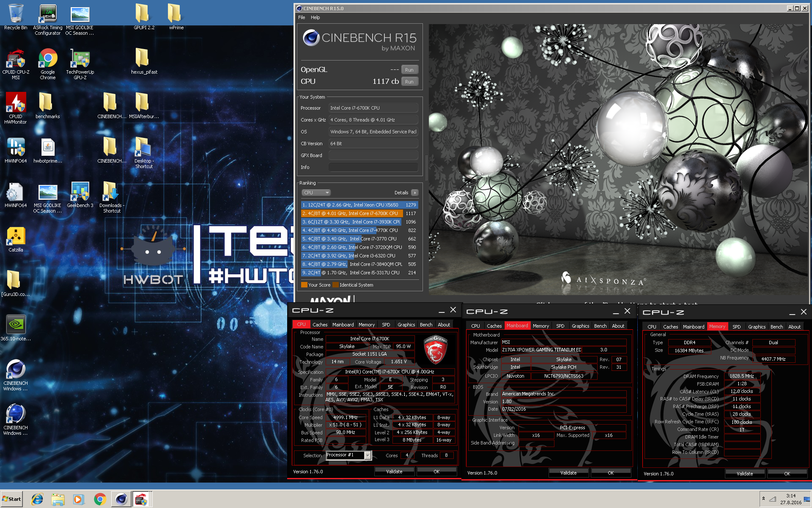Open Caches tab in first CPU-Z
This screenshot has height=508, width=812.
pyautogui.click(x=320, y=325)
